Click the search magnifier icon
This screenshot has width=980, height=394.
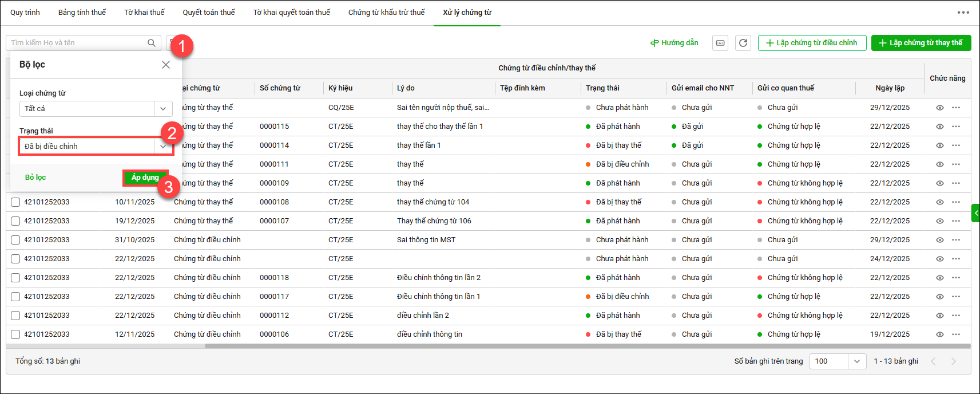pyautogui.click(x=152, y=43)
